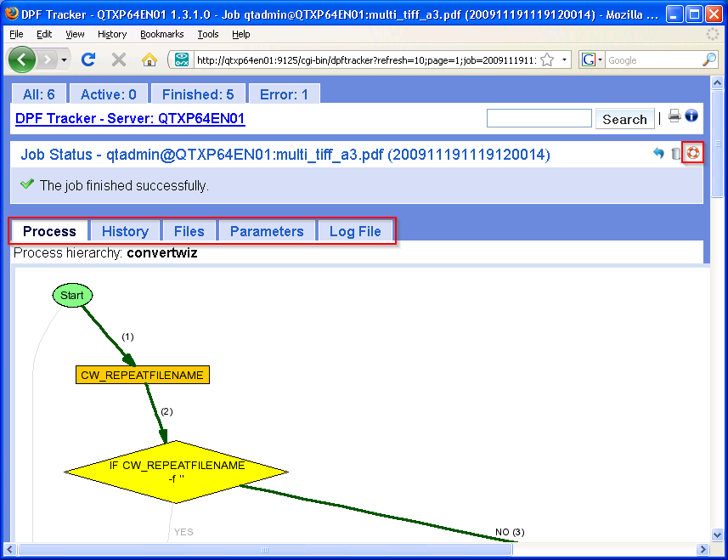The image size is (728, 560).
Task: Reload the page with the browser refresh icon
Action: [87, 59]
